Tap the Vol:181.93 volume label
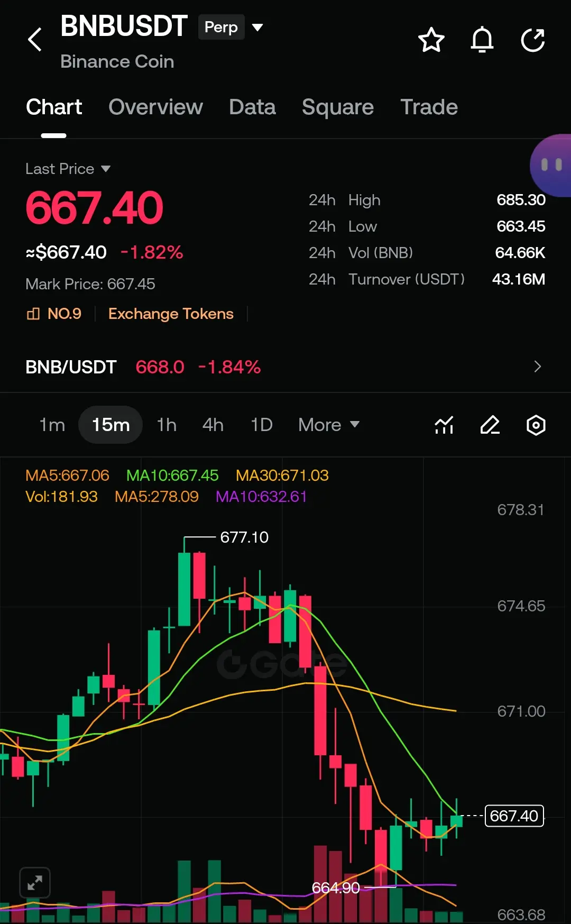 [61, 497]
